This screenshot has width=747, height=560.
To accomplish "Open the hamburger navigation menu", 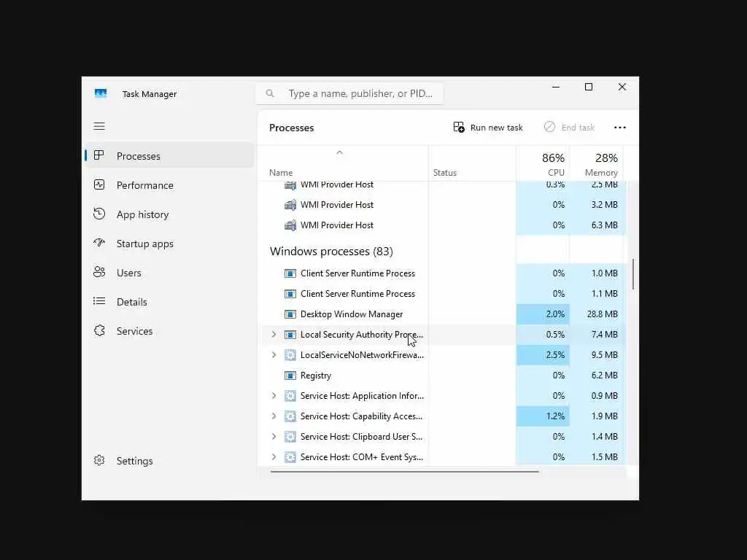I will pos(99,126).
